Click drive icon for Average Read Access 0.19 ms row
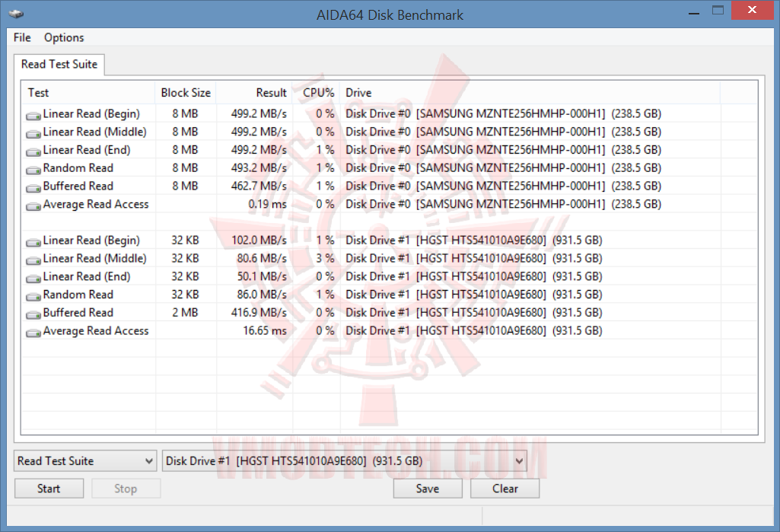The image size is (780, 532). (x=33, y=206)
